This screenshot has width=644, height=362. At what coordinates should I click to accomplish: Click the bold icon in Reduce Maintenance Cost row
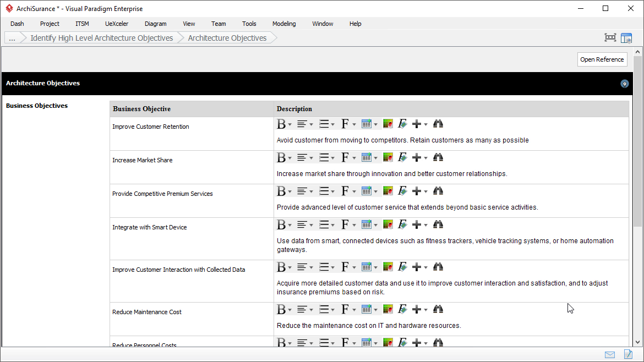(x=281, y=310)
